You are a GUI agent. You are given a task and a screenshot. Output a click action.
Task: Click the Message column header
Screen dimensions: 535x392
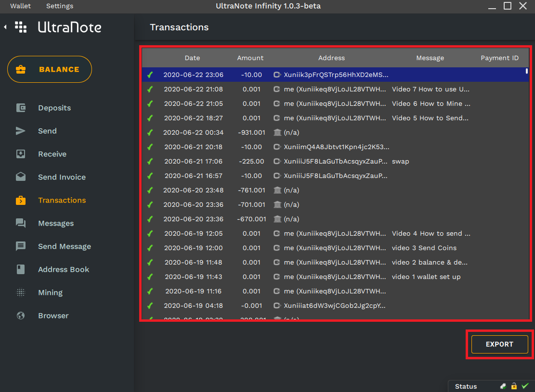click(x=430, y=58)
